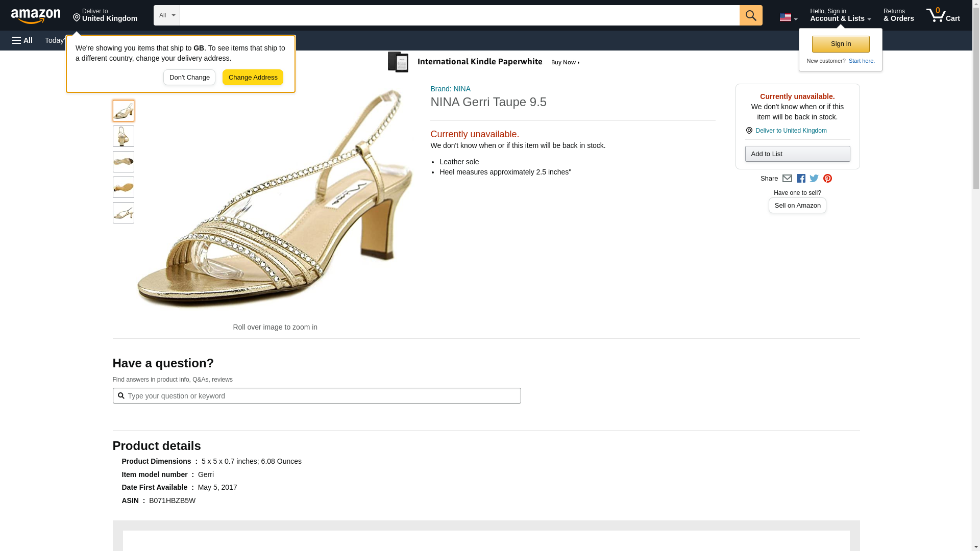Select the second shoe thumbnail

click(124, 136)
